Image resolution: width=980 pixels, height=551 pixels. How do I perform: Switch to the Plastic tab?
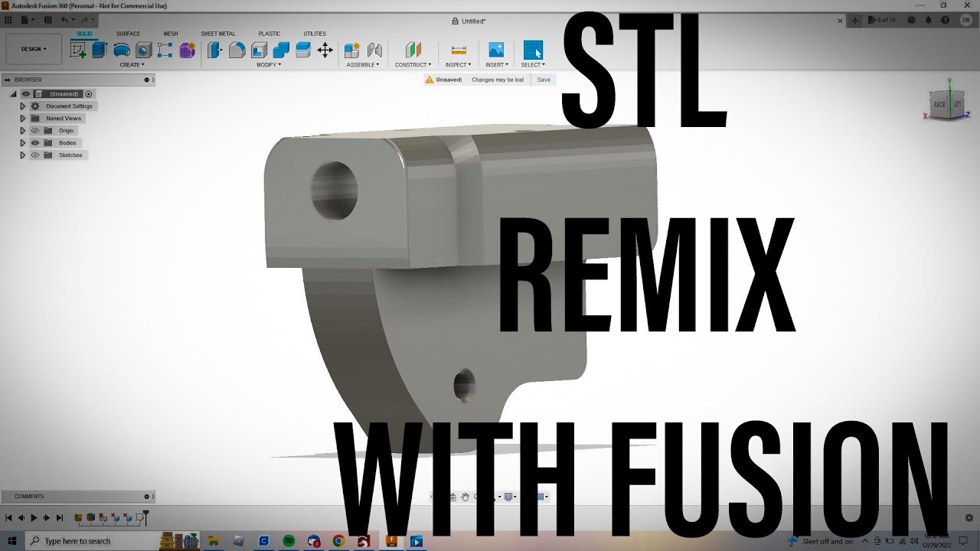click(269, 34)
